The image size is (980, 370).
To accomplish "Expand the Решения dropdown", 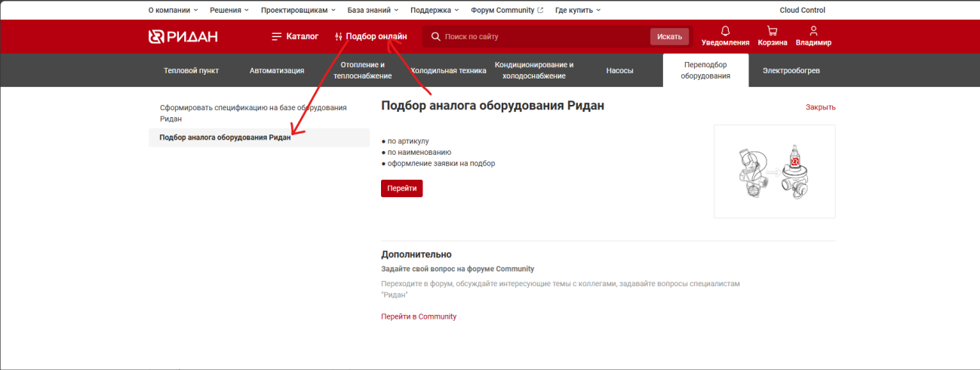I will click(229, 10).
